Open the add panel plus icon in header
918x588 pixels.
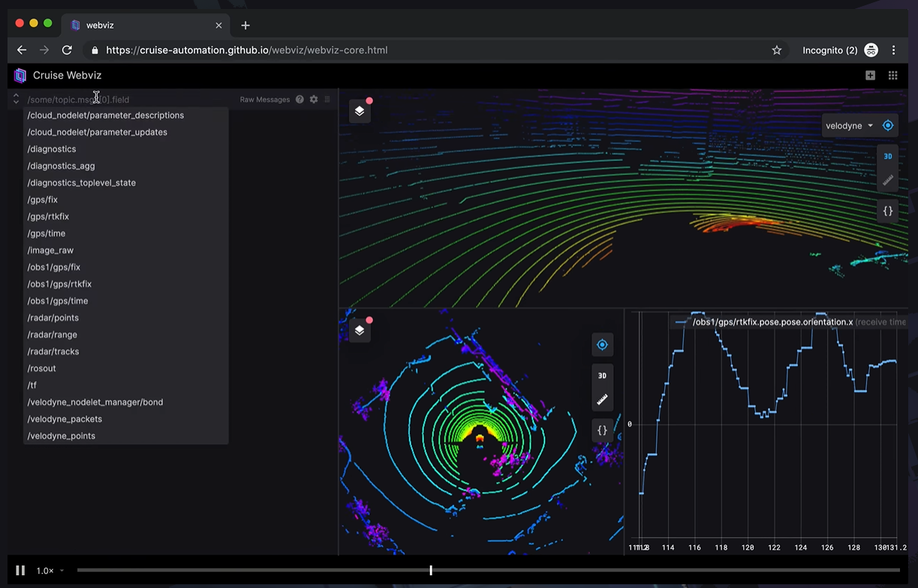click(870, 75)
